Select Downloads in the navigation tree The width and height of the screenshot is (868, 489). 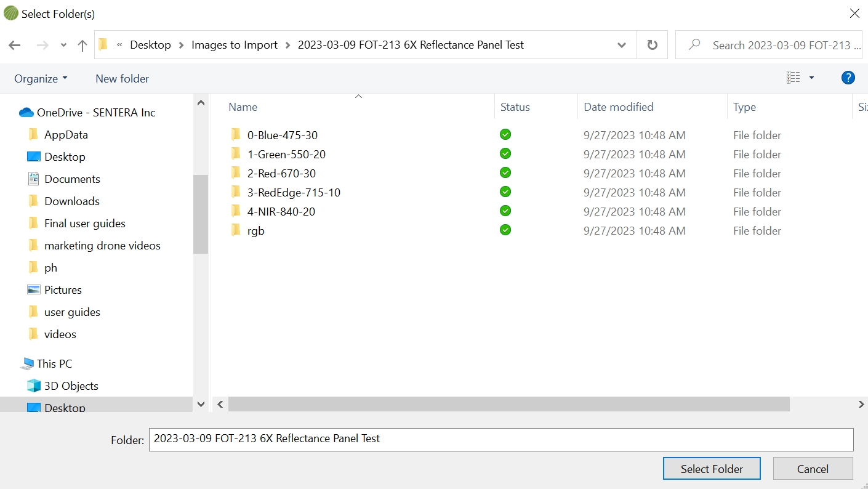pos(71,201)
